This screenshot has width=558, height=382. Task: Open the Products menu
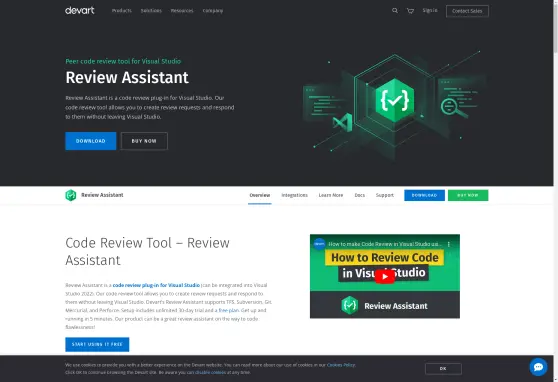(122, 11)
